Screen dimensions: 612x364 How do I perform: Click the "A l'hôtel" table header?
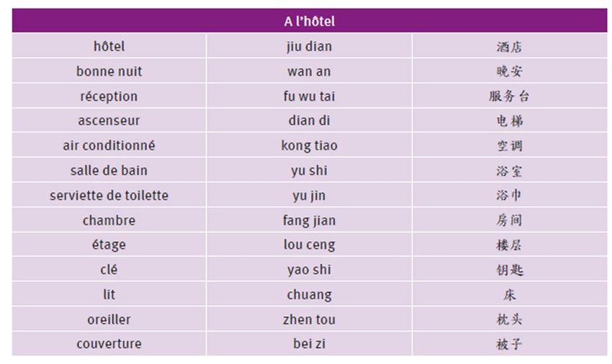(309, 22)
